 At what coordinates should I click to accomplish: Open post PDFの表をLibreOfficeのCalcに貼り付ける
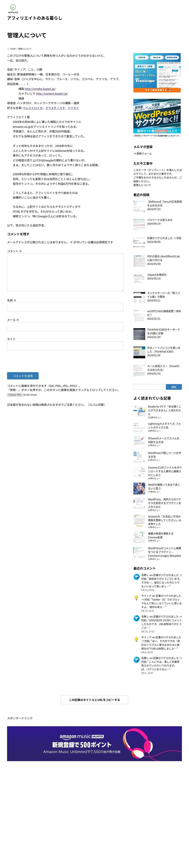(164, 258)
